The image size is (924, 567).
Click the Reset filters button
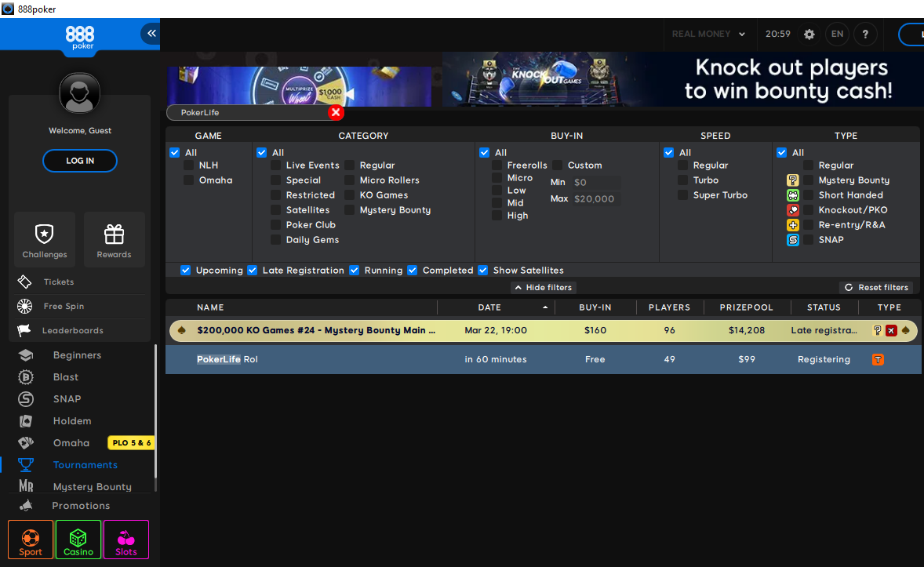click(x=876, y=288)
